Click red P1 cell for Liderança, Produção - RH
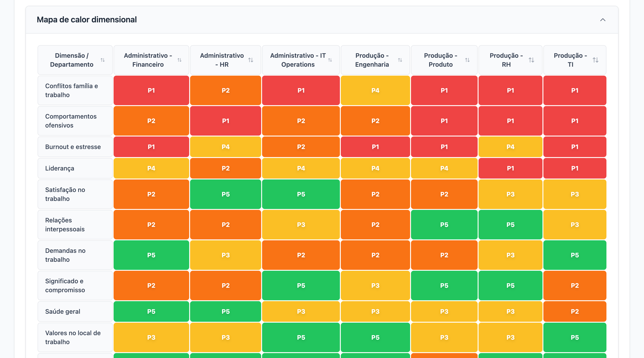The image size is (644, 358). tap(510, 168)
